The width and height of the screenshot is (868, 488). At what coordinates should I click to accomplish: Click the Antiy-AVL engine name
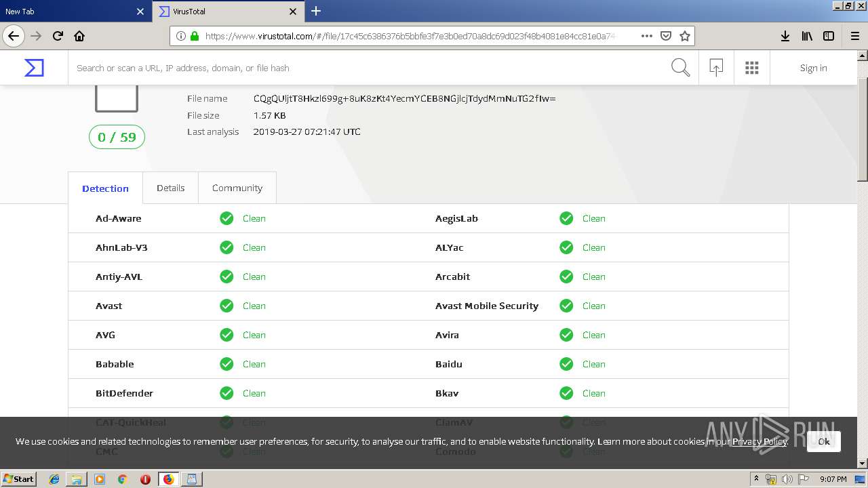click(119, 277)
